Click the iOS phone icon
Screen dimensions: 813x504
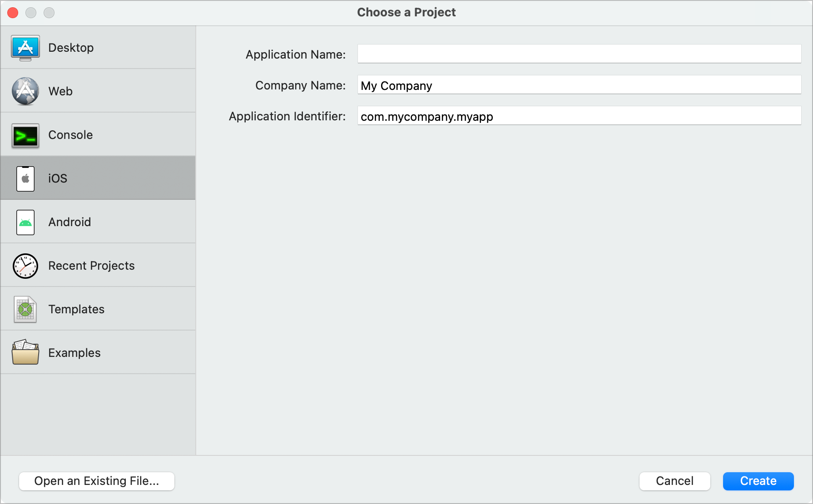point(25,178)
